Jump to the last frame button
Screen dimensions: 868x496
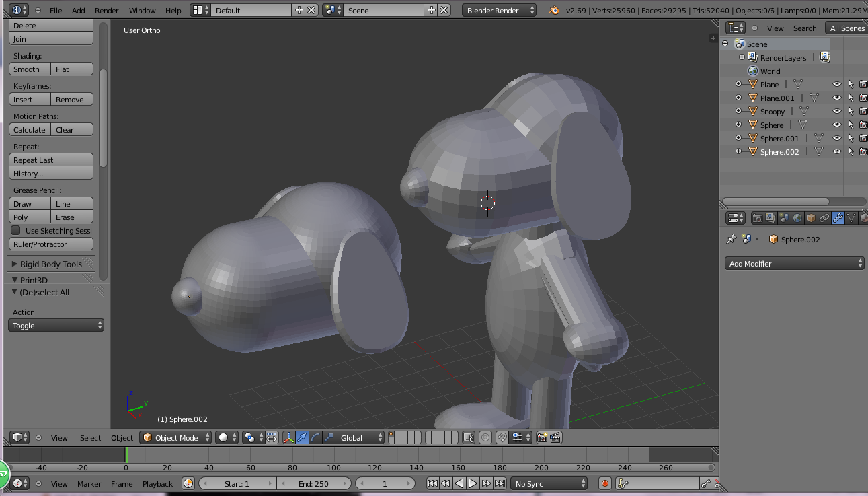pyautogui.click(x=500, y=483)
